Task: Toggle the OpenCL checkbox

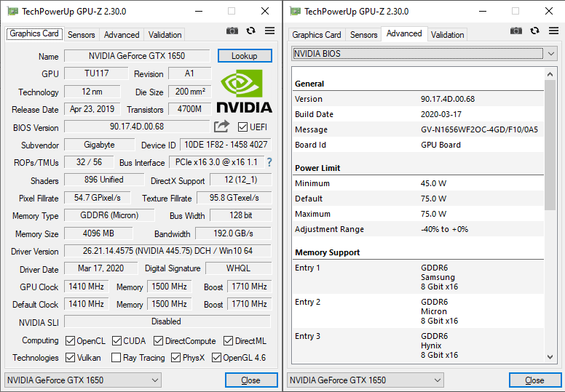Action: coord(71,340)
